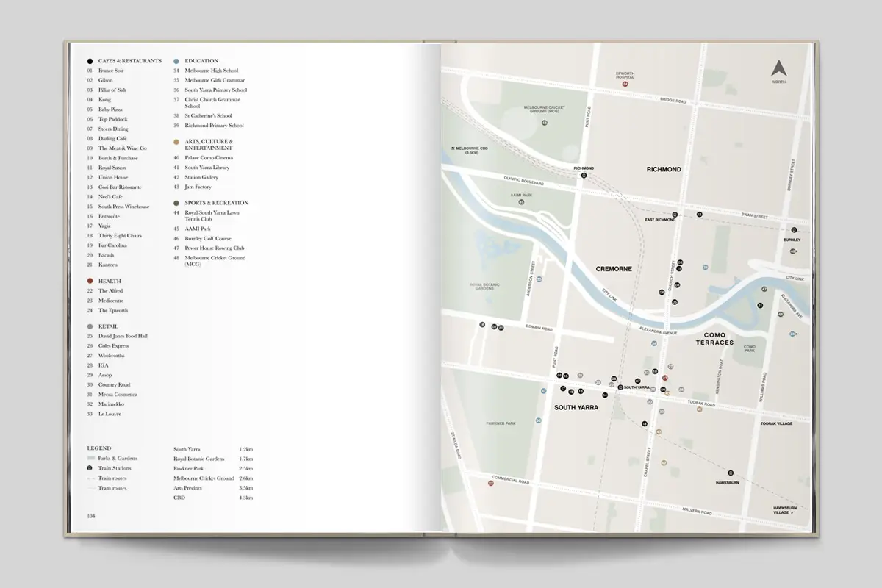
Task: Click the 'Royal Botanic Gardens' distance row
Action: [x=213, y=459]
